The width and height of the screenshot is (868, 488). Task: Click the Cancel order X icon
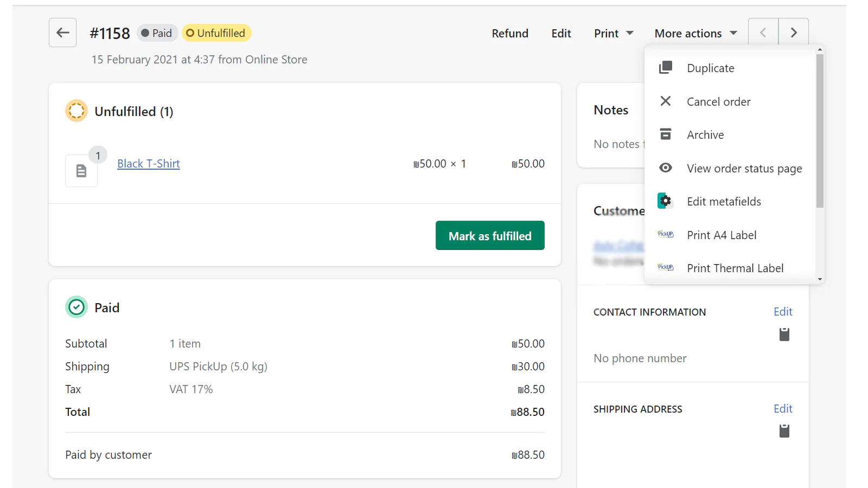665,101
